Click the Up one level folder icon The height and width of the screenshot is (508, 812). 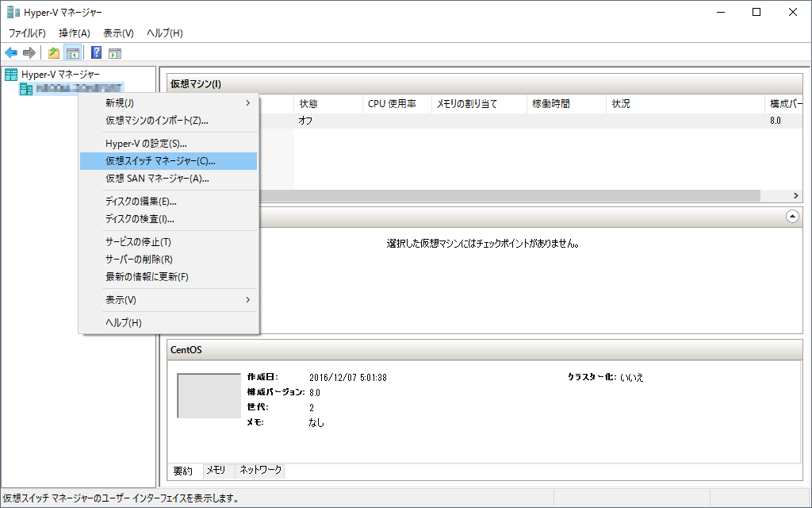click(54, 53)
